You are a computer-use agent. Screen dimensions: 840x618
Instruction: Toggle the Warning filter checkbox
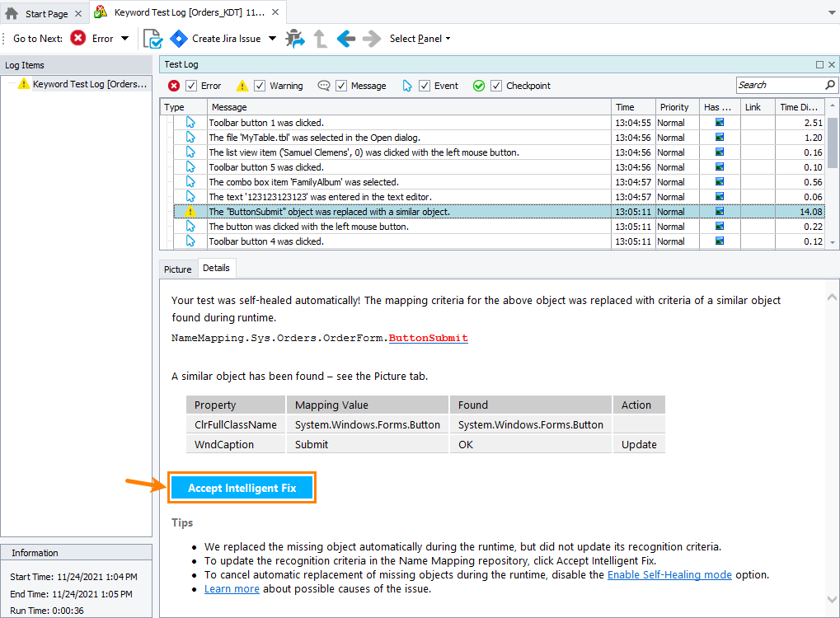(260, 86)
